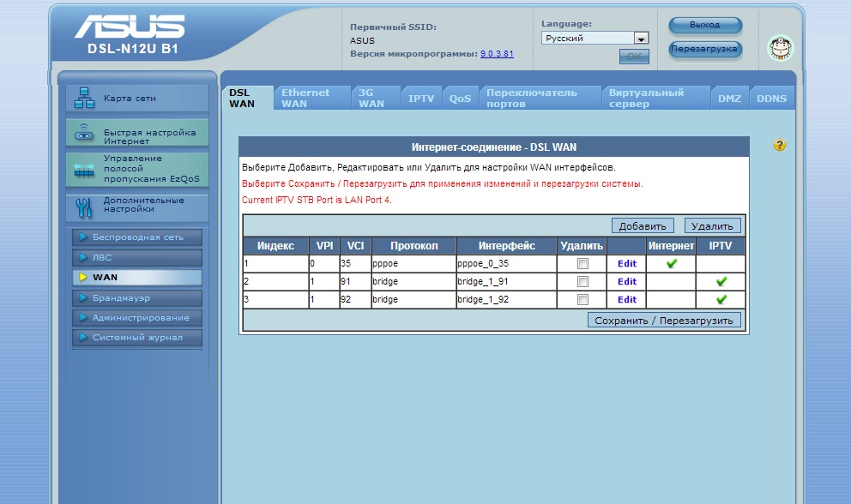Click the EzQoS bandwidth management icon
851x504 pixels.
tap(84, 170)
